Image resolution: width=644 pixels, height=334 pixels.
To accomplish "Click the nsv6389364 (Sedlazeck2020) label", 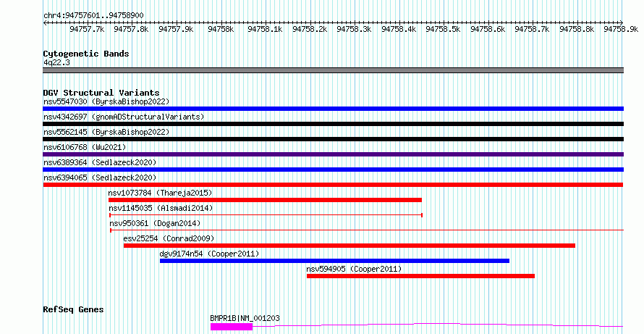I will 100,162.
